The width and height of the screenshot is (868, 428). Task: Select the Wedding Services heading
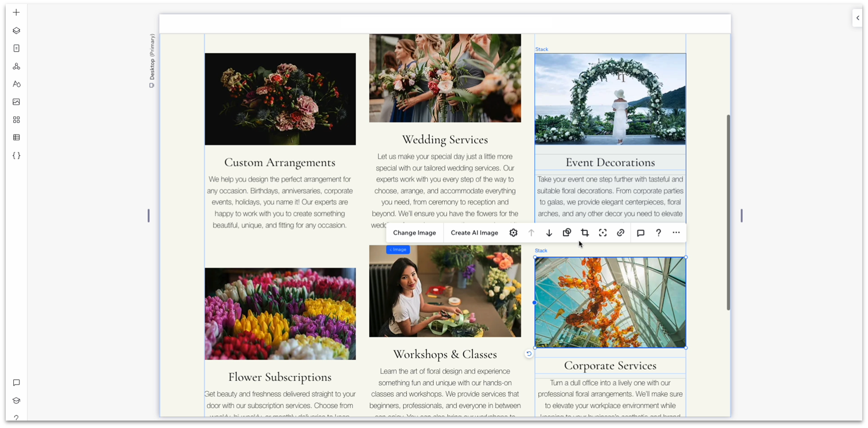(445, 139)
